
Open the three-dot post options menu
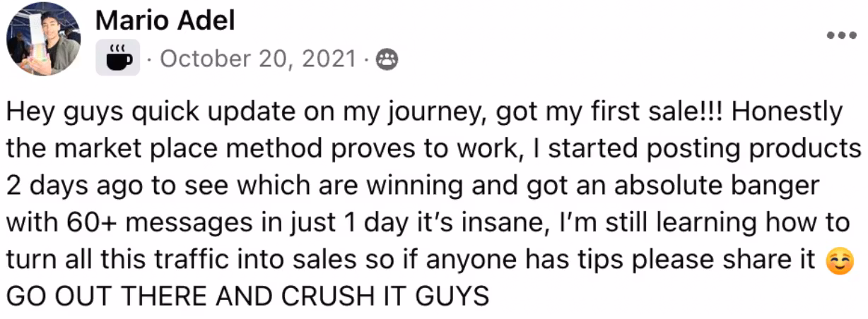click(841, 35)
